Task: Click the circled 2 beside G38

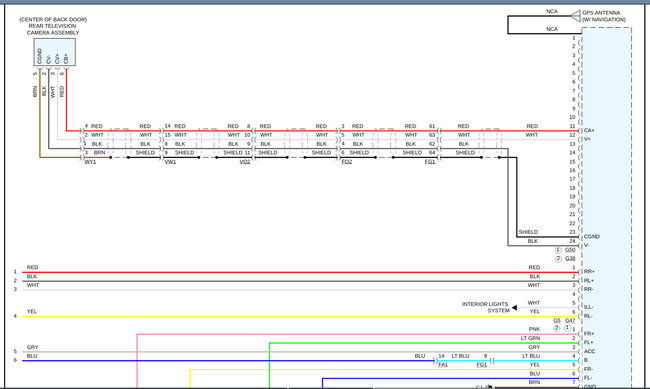Action: point(558,259)
